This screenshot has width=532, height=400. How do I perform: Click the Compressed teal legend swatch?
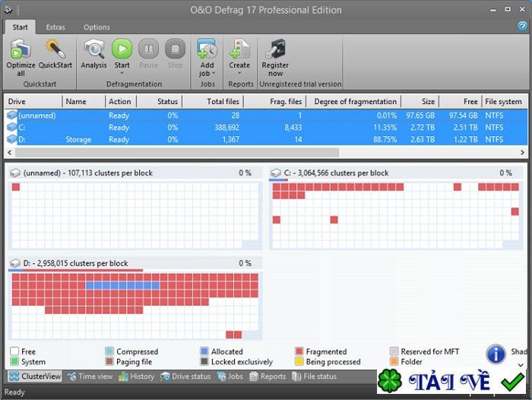109,351
